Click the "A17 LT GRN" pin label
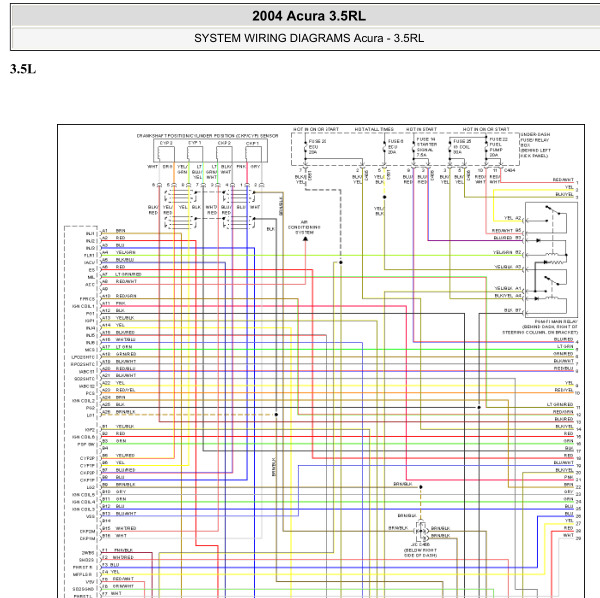The height and width of the screenshot is (598, 600). point(117,347)
